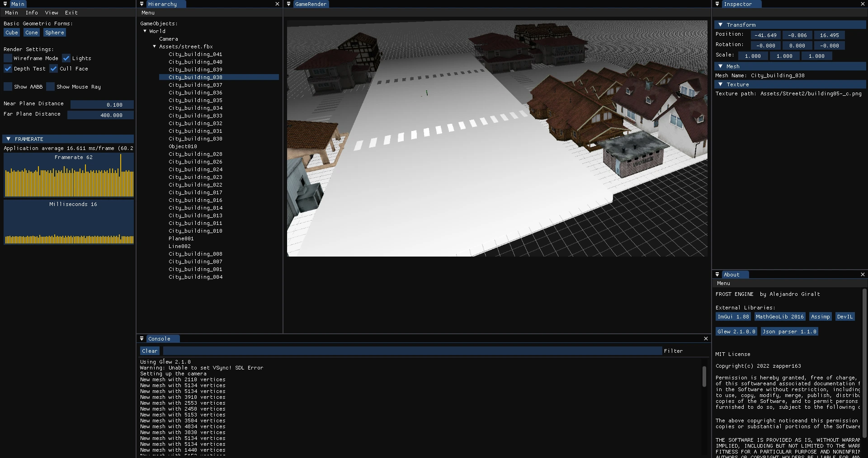
Task: Select City_building_040 in hierarchy
Action: tap(195, 62)
